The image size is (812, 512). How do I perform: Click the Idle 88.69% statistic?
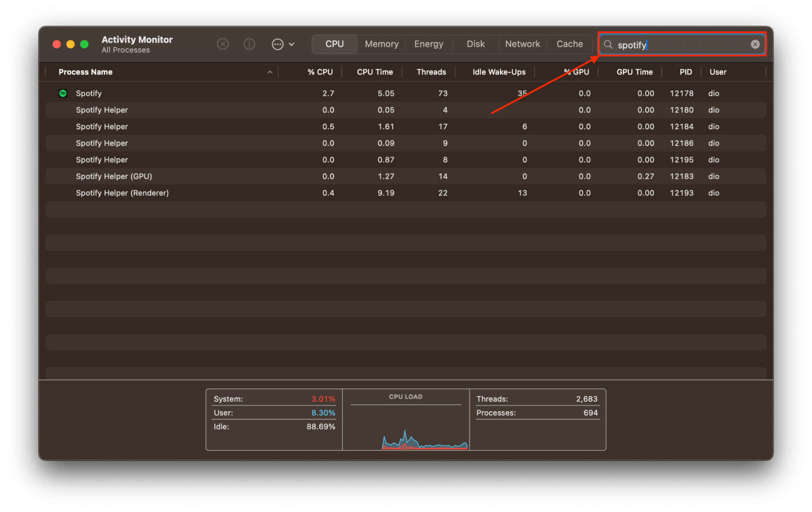coord(274,427)
